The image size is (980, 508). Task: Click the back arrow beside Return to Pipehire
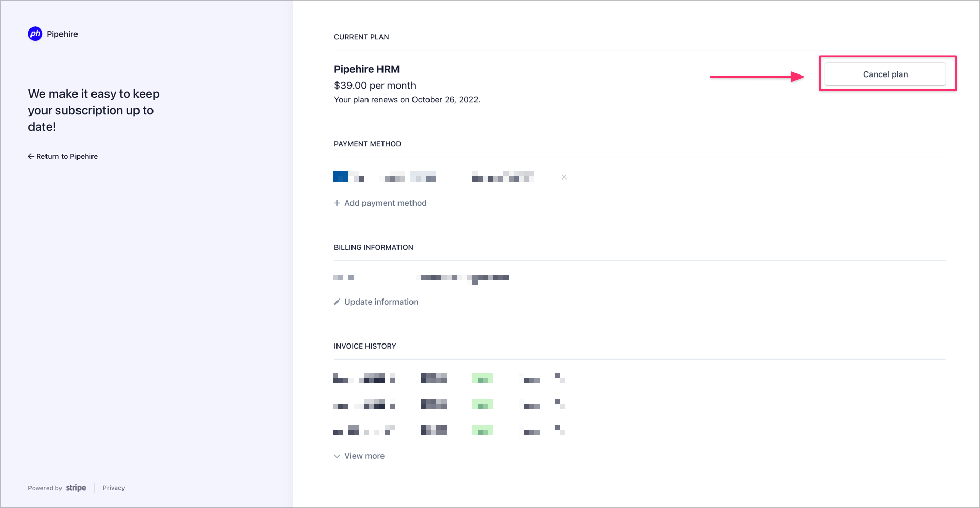tap(31, 156)
